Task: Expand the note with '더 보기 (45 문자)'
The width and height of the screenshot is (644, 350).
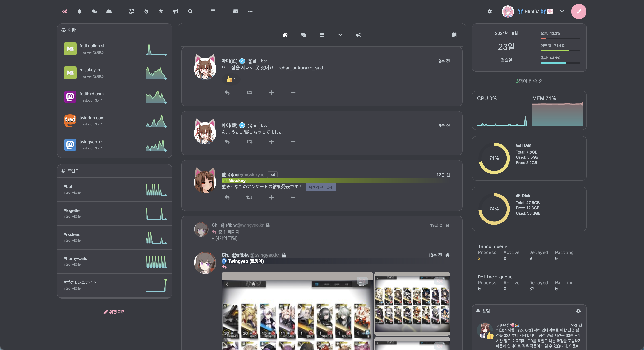Action: pyautogui.click(x=321, y=187)
